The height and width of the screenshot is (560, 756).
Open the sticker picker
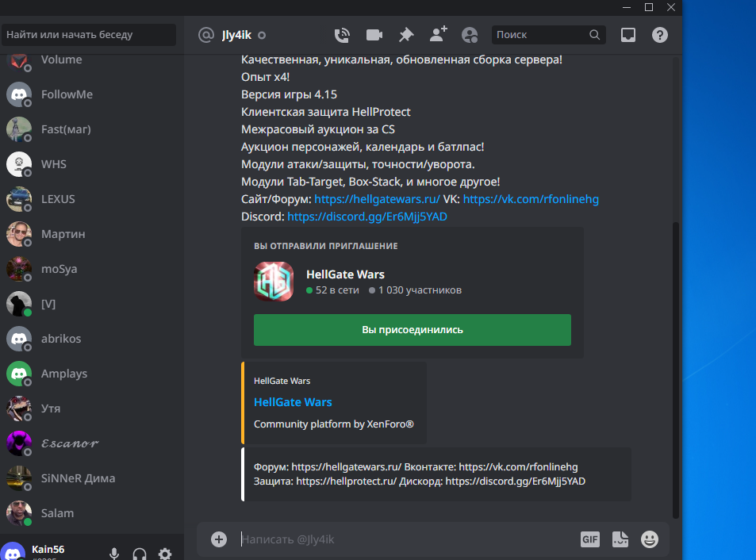tap(620, 539)
